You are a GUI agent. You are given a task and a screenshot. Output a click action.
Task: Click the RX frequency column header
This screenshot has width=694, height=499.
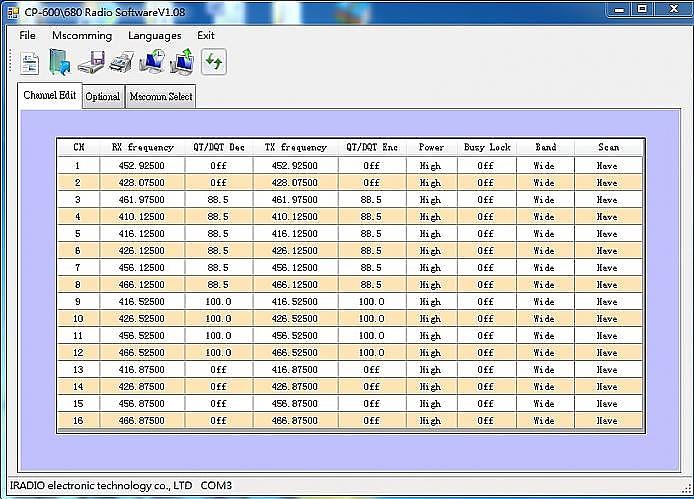tap(143, 147)
